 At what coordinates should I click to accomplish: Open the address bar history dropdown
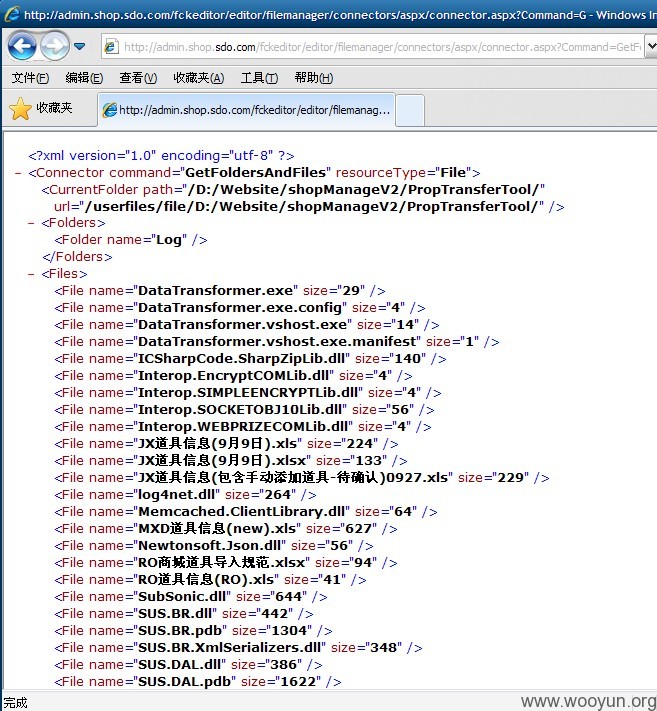click(x=652, y=46)
